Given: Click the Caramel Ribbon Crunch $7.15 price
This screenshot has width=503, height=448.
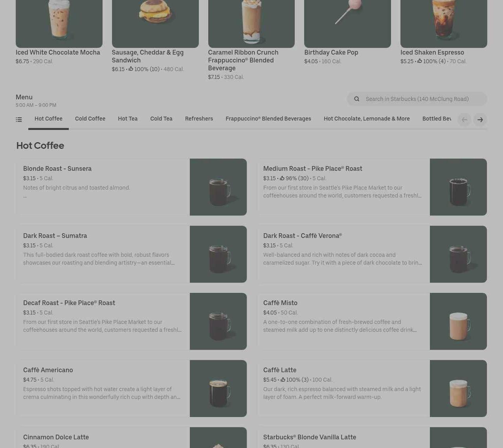Looking at the screenshot, I should point(214,77).
